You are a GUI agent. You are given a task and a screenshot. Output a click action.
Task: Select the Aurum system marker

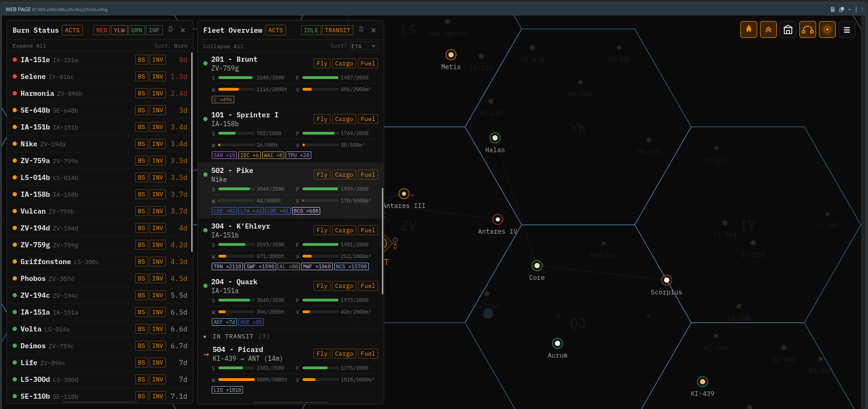coord(557,343)
